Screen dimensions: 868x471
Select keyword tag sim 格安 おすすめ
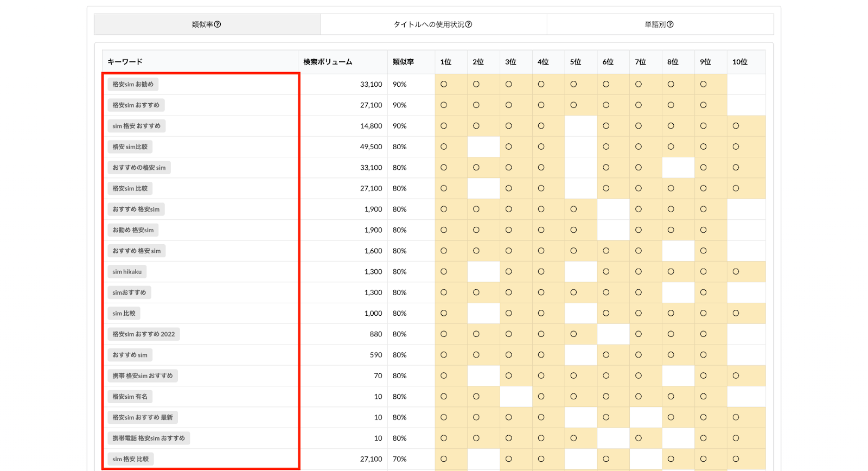137,126
